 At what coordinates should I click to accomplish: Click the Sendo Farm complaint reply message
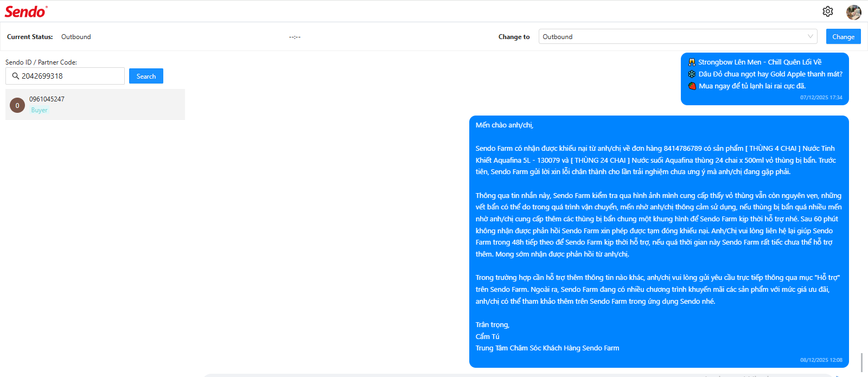point(659,241)
